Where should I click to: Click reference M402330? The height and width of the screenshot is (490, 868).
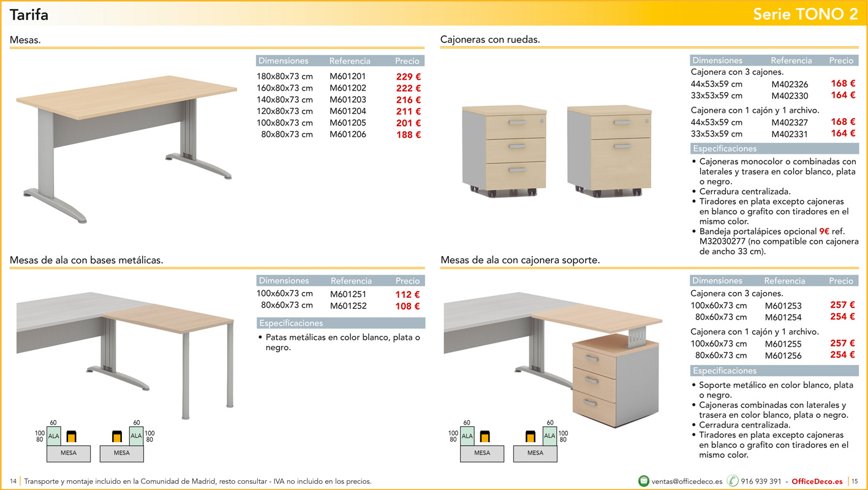point(790,96)
